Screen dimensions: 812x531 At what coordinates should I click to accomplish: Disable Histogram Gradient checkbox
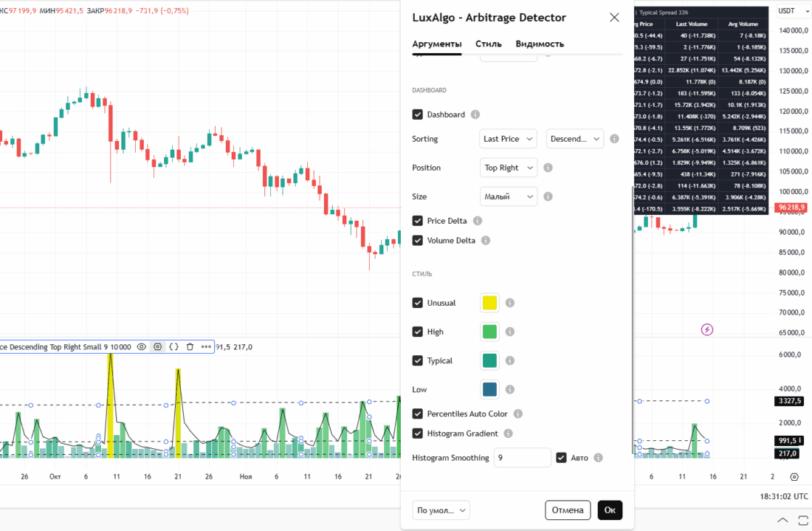tap(417, 434)
